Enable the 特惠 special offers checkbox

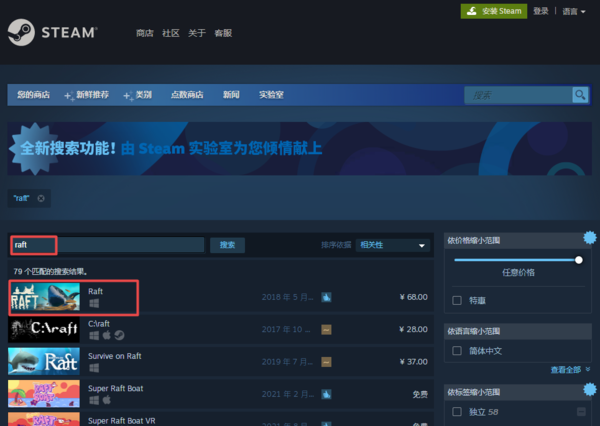coord(457,300)
